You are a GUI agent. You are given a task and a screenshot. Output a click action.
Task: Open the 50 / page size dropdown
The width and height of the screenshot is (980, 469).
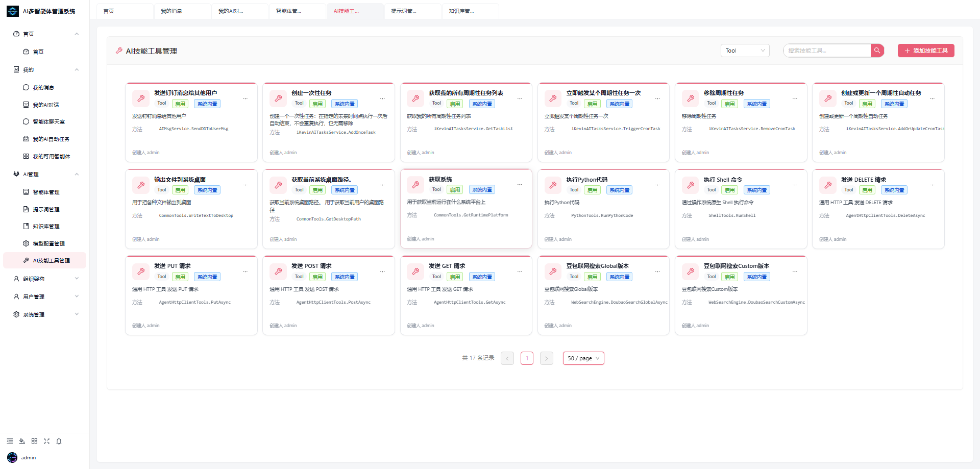click(x=583, y=358)
